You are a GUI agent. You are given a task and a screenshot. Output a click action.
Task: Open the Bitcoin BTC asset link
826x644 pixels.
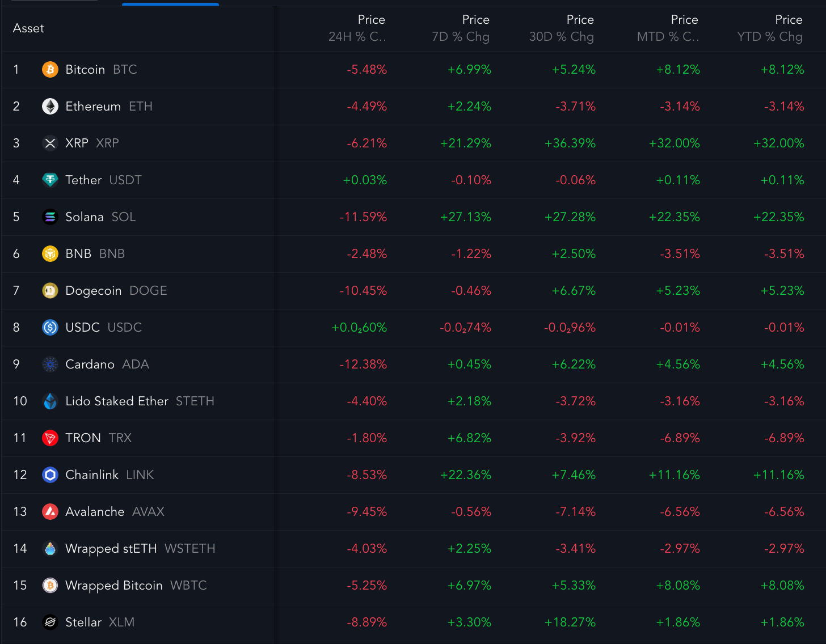pos(102,70)
